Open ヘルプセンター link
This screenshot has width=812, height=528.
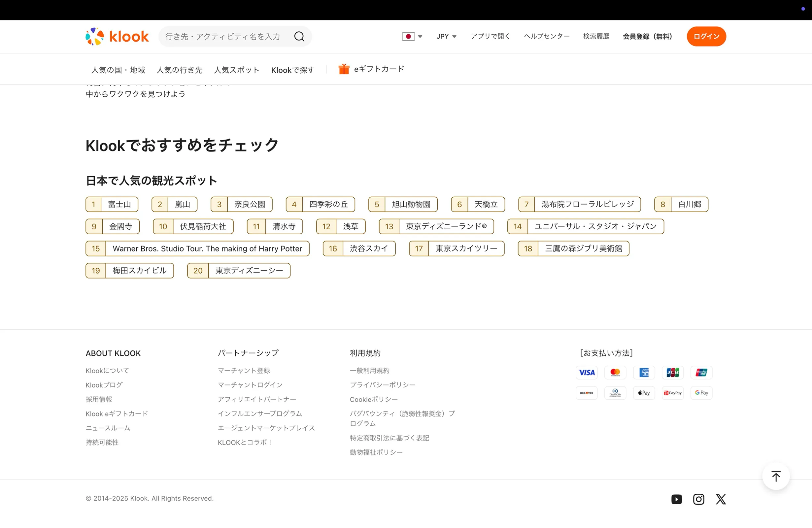point(547,37)
